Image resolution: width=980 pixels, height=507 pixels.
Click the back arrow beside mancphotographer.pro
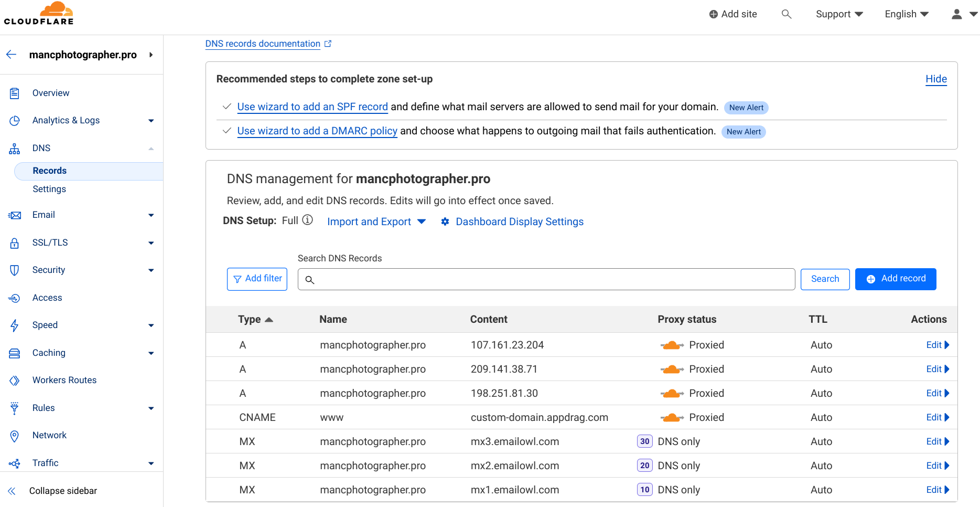pyautogui.click(x=12, y=55)
